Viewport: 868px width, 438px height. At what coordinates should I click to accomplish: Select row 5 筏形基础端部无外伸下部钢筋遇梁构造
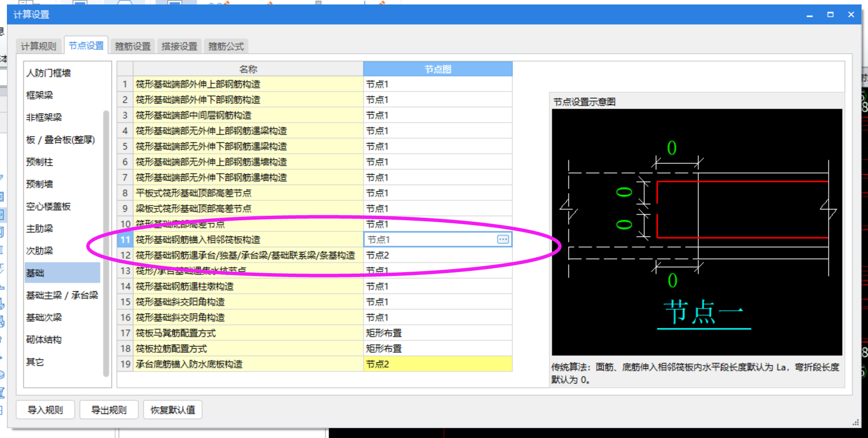point(248,147)
